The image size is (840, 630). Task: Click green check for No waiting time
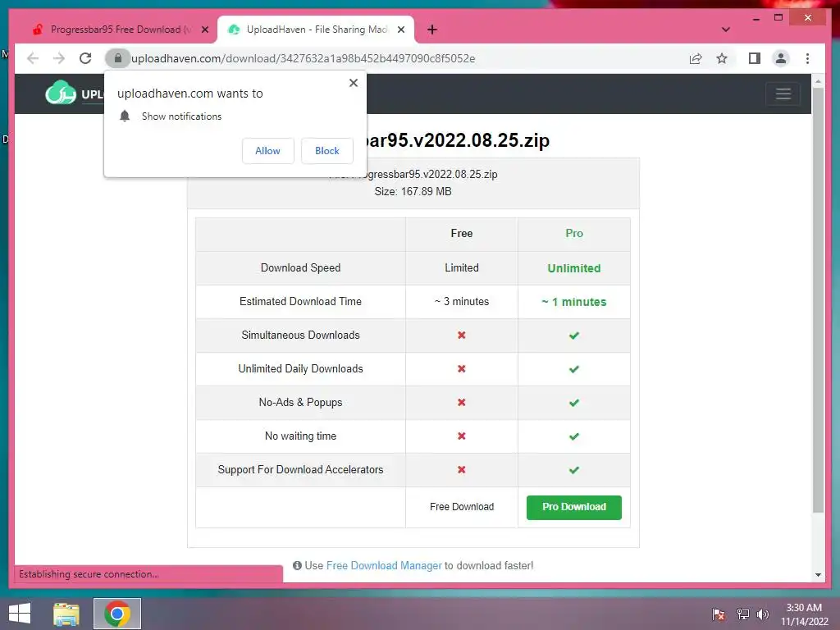click(573, 436)
